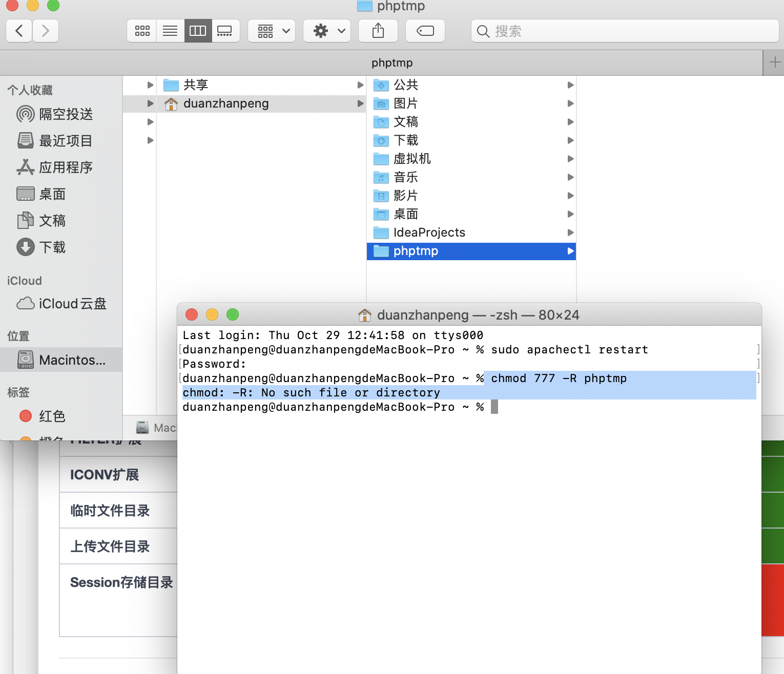Image resolution: width=784 pixels, height=674 pixels.
Task: Zoom the Terminal window green button
Action: pyautogui.click(x=233, y=314)
